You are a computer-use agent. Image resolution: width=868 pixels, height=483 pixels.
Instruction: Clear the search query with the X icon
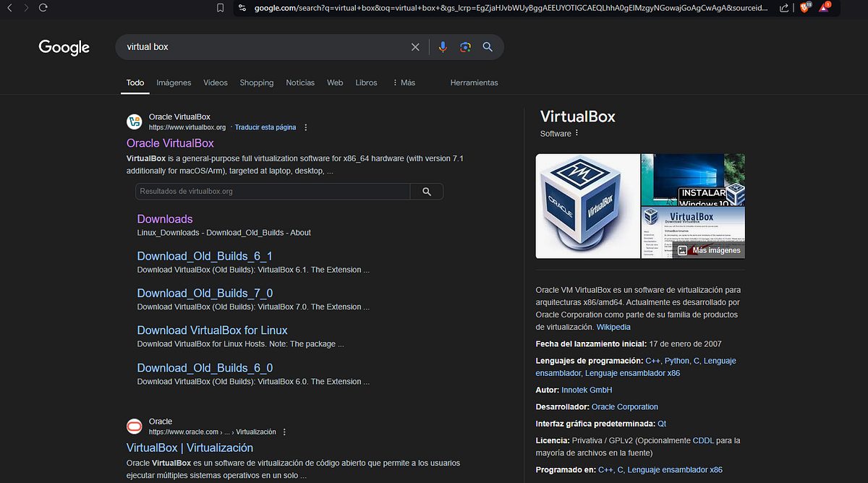tap(415, 46)
